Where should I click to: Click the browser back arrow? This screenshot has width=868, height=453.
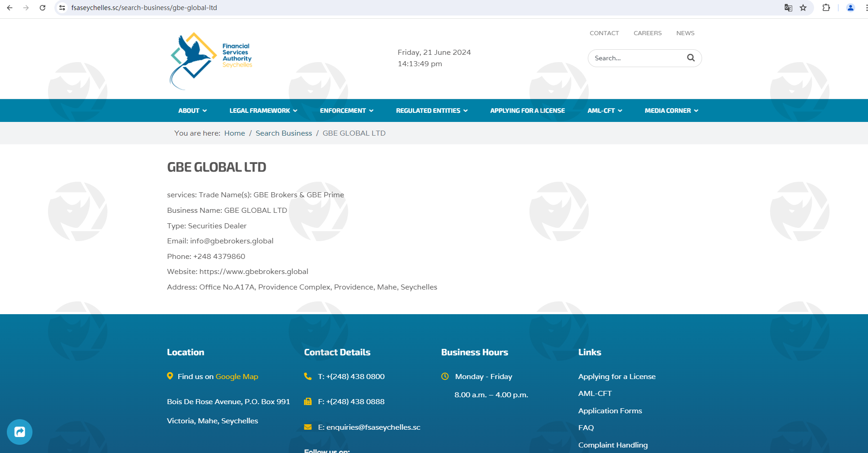coord(10,8)
